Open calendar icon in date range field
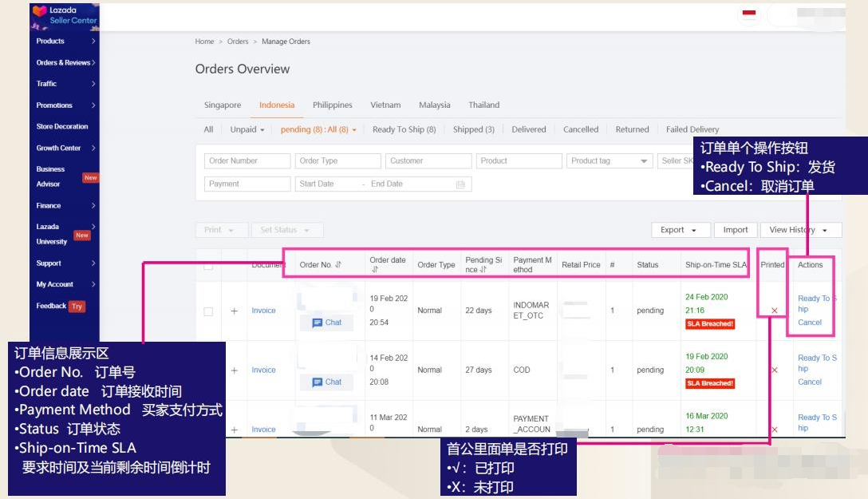Screen dimensions: 868x499 tap(460, 184)
